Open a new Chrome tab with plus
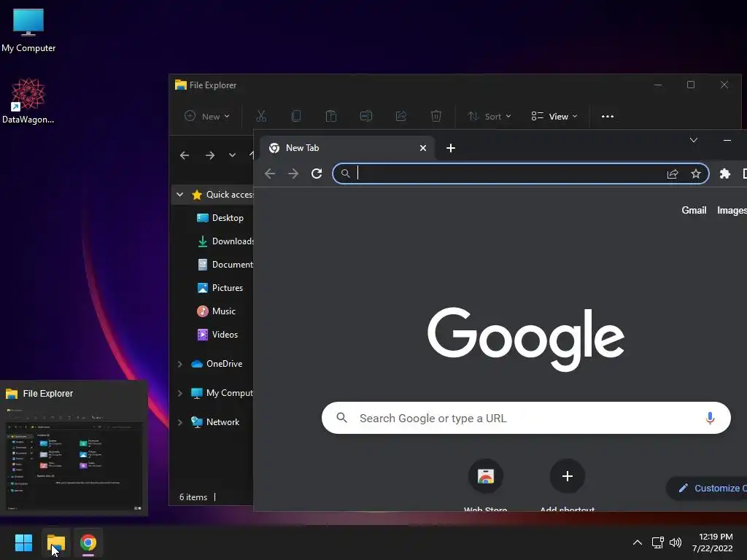Viewport: 747px width, 560px height. [451, 148]
